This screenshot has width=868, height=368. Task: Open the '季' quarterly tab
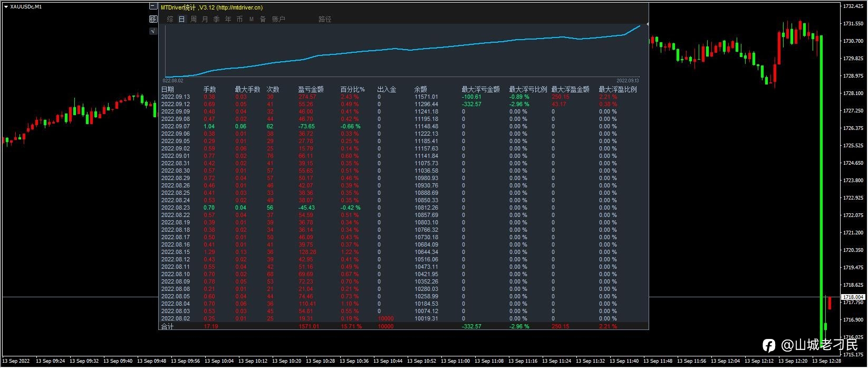[x=217, y=19]
